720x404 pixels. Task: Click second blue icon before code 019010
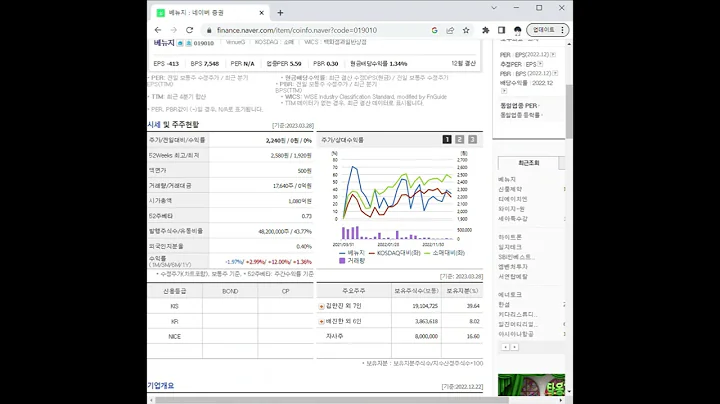click(x=188, y=43)
